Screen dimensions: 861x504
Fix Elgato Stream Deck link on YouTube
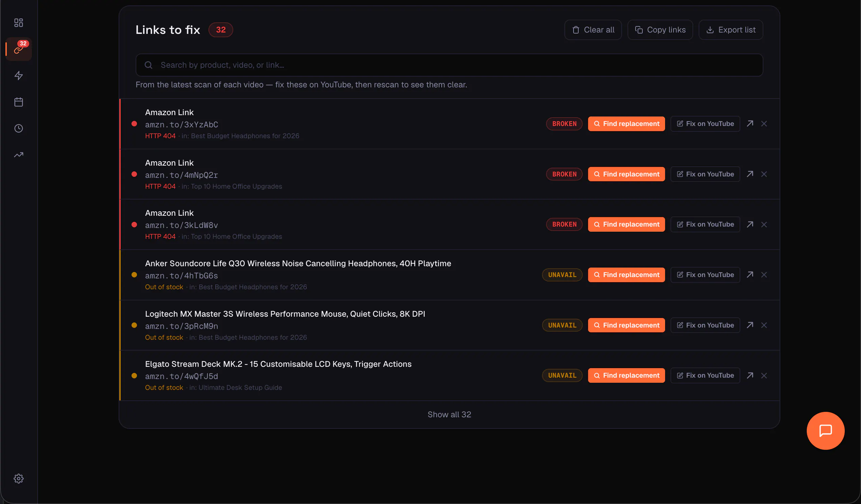click(705, 375)
